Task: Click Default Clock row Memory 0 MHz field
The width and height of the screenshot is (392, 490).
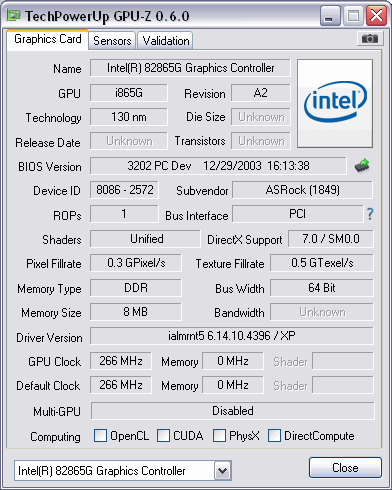Action: click(x=233, y=385)
